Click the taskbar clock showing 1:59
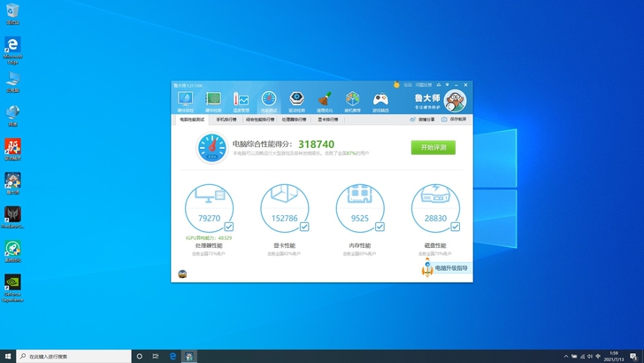The image size is (644, 363). coord(614,357)
